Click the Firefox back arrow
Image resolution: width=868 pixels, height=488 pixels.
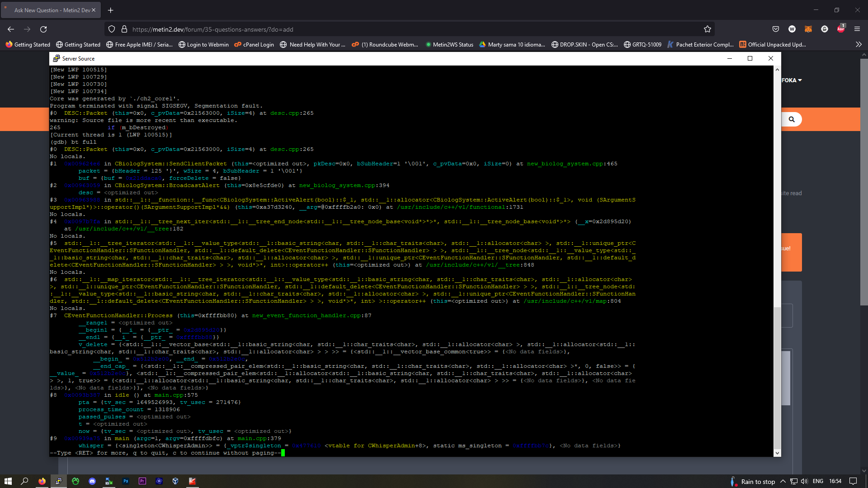pos(11,29)
